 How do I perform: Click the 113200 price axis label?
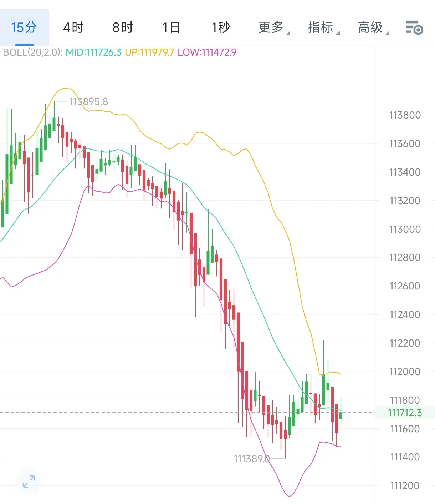(405, 201)
